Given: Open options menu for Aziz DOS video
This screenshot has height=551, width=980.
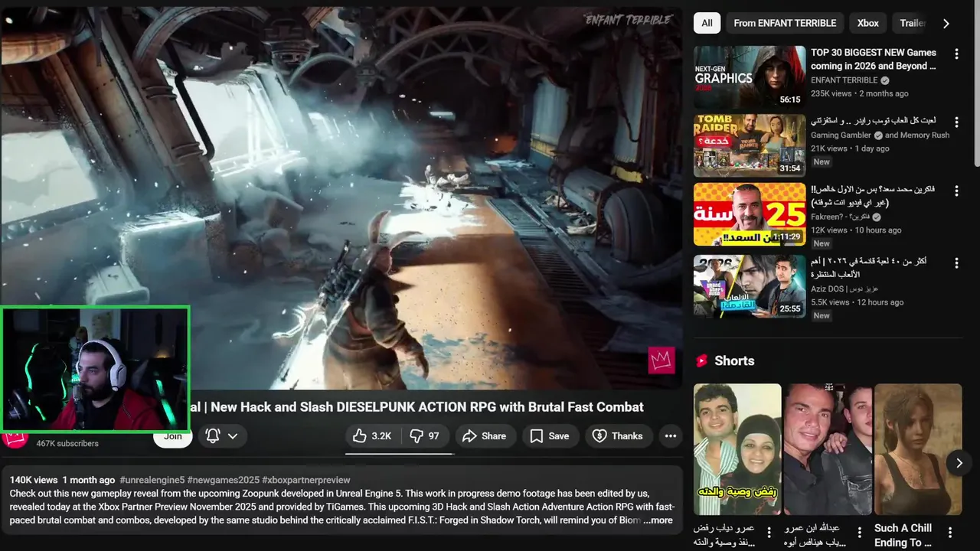Looking at the screenshot, I should pyautogui.click(x=956, y=262).
